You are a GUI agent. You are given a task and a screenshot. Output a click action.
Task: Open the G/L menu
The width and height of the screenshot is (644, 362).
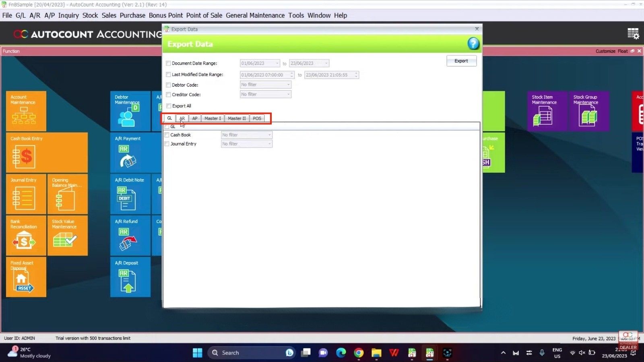tap(21, 15)
